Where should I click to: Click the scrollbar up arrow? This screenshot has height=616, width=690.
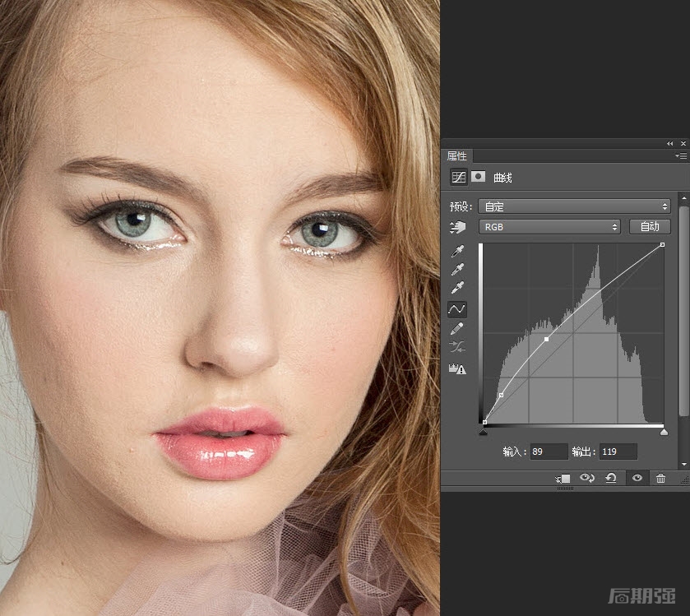click(x=683, y=198)
